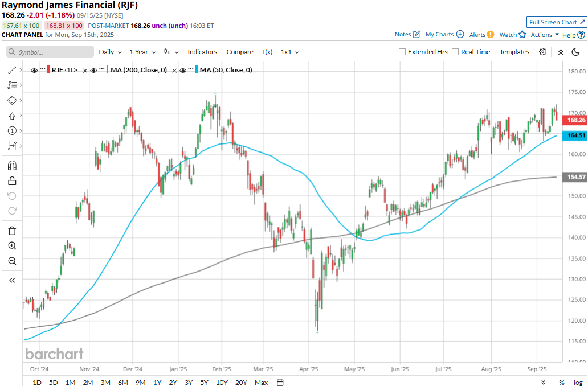Switch to dark mode with the moon icon
Viewport: 588px width, 386px height.
575,52
